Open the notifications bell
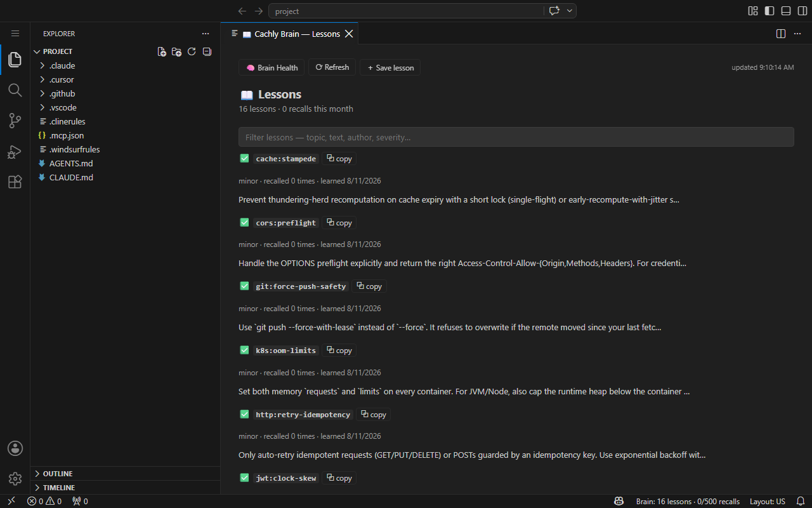The image size is (812, 508). pyautogui.click(x=801, y=501)
